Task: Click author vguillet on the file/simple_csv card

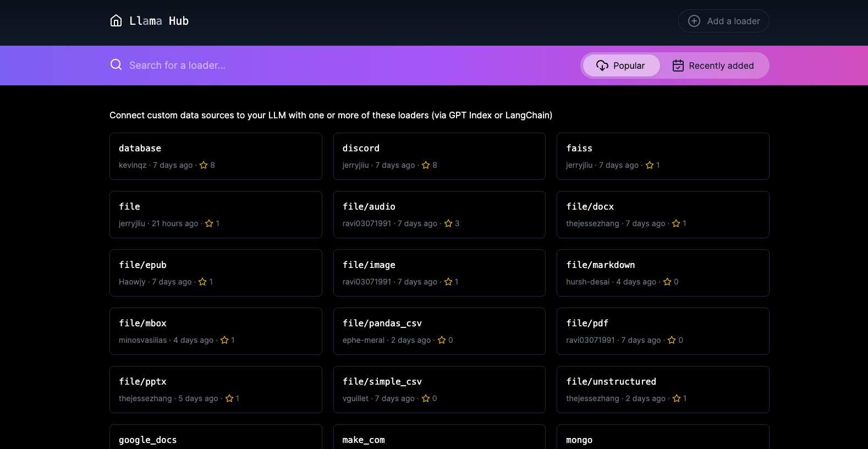Action: point(355,398)
